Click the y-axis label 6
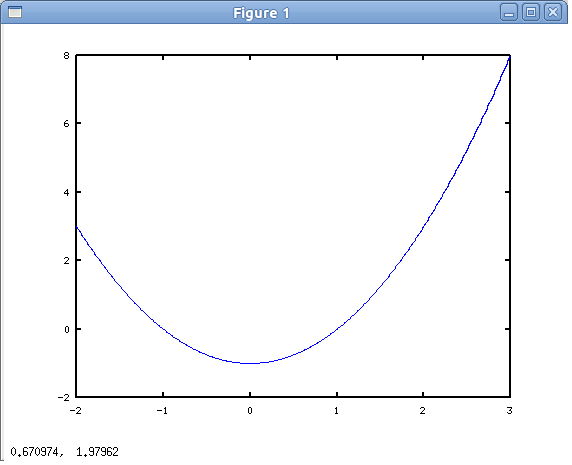572x465 pixels. tap(66, 124)
